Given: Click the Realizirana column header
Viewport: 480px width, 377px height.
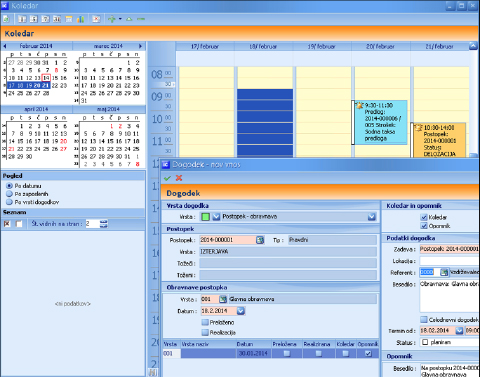Looking at the screenshot, I should tap(318, 344).
